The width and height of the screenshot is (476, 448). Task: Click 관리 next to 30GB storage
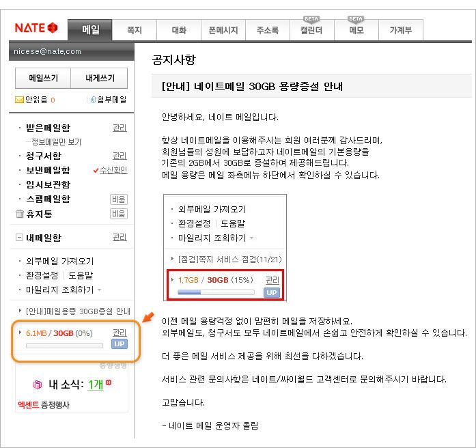[x=120, y=333]
